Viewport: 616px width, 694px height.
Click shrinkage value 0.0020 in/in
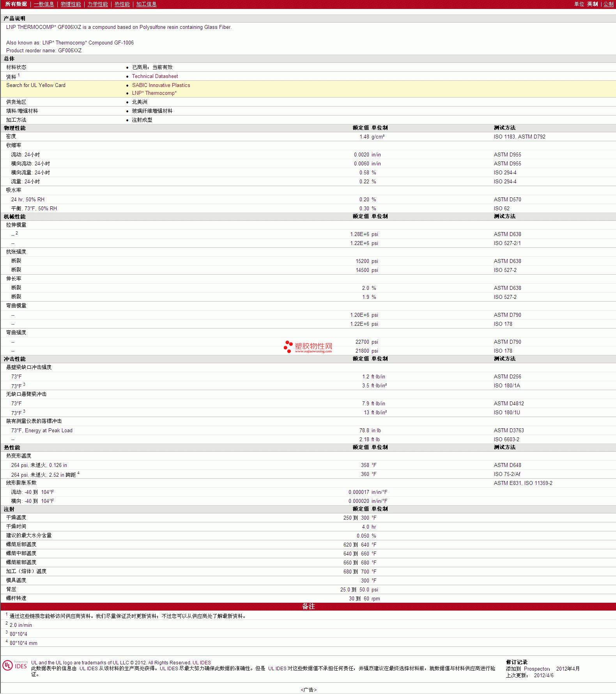tap(367, 155)
